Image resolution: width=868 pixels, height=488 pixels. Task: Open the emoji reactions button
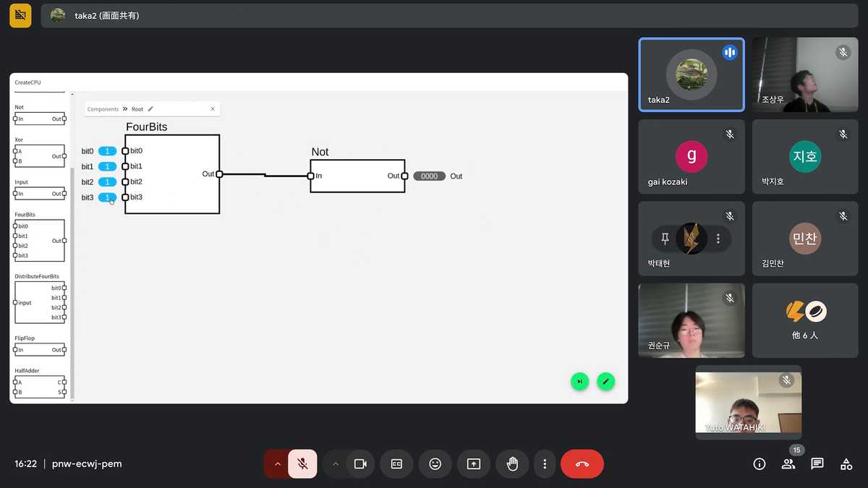[435, 464]
